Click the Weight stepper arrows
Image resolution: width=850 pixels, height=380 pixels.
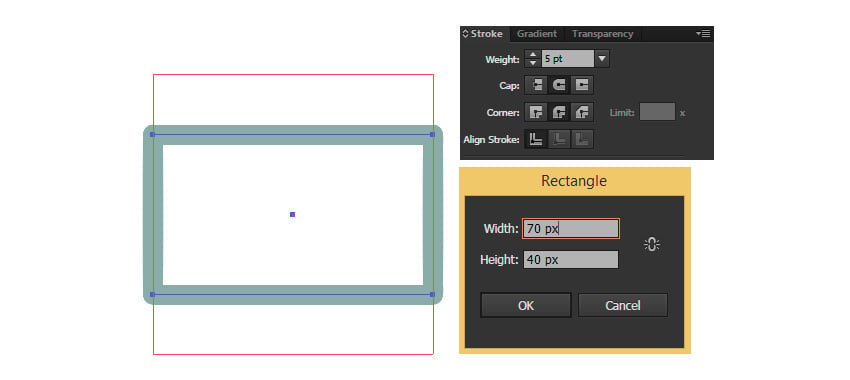(x=532, y=59)
